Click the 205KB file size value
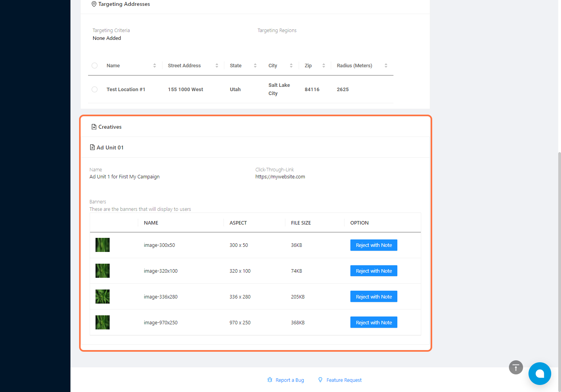 (298, 297)
